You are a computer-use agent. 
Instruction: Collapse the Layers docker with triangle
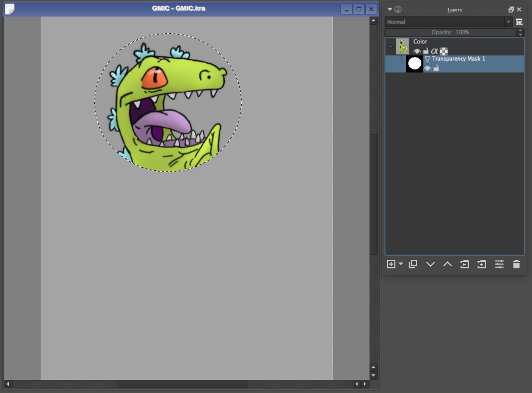(390, 9)
